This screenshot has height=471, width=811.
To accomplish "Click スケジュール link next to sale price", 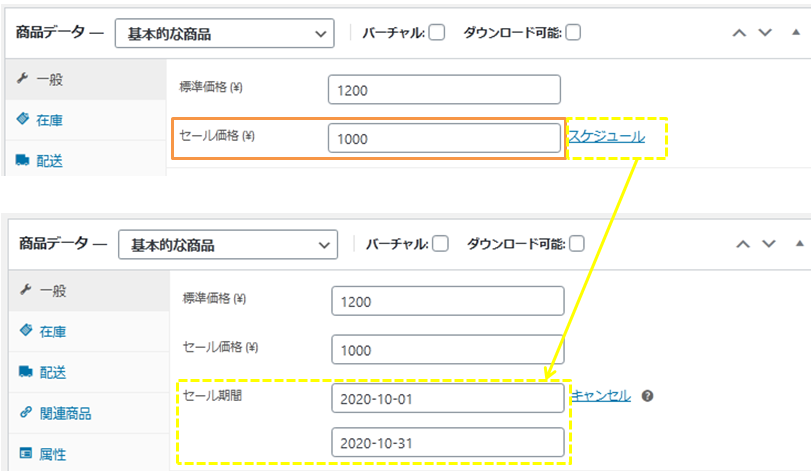I will pyautogui.click(x=607, y=136).
